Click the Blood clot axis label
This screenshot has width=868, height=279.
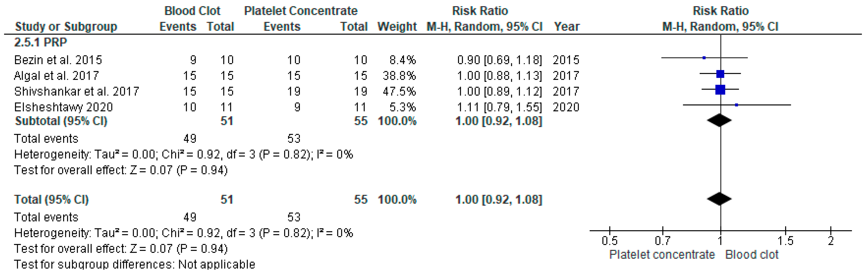[752, 255]
